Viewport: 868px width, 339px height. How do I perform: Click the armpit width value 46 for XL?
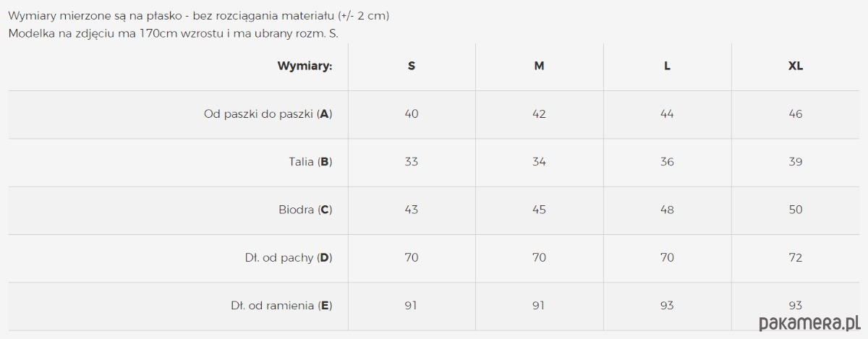(795, 113)
